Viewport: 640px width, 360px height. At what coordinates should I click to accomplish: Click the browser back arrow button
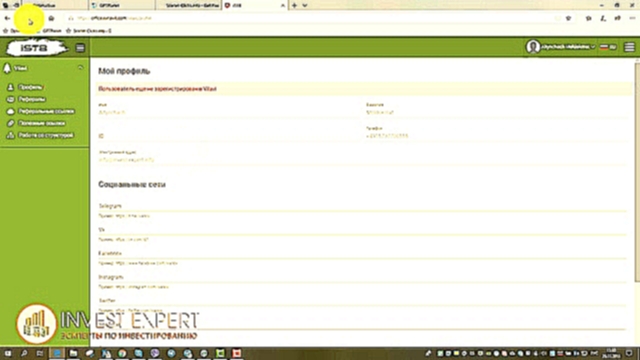(x=7, y=18)
